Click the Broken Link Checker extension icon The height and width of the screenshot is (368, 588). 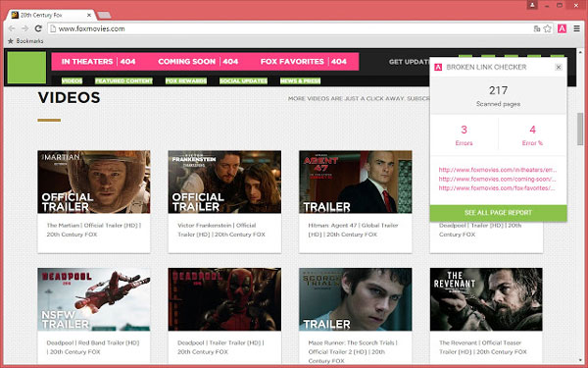coord(562,28)
